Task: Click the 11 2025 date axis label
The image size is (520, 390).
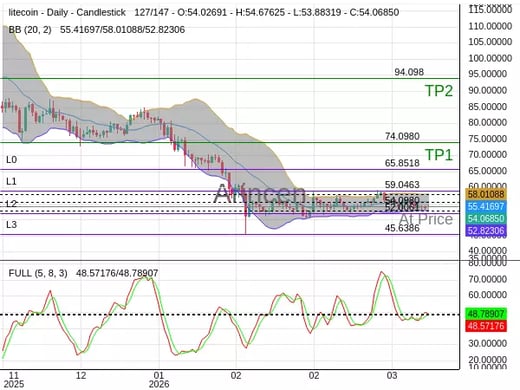Action: (14, 380)
